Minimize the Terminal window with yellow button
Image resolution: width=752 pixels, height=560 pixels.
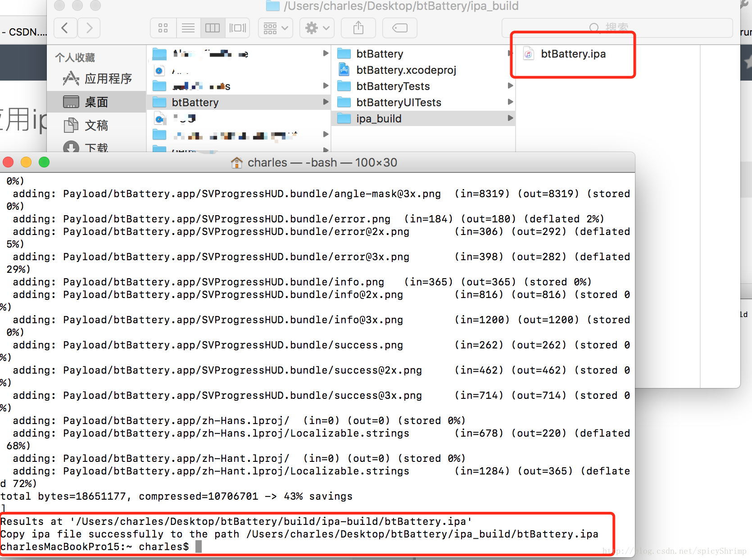tap(26, 162)
